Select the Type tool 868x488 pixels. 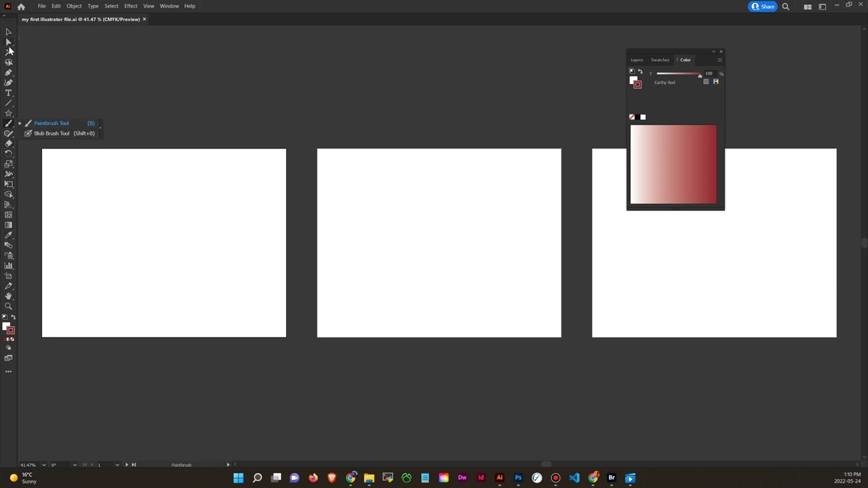pos(8,93)
